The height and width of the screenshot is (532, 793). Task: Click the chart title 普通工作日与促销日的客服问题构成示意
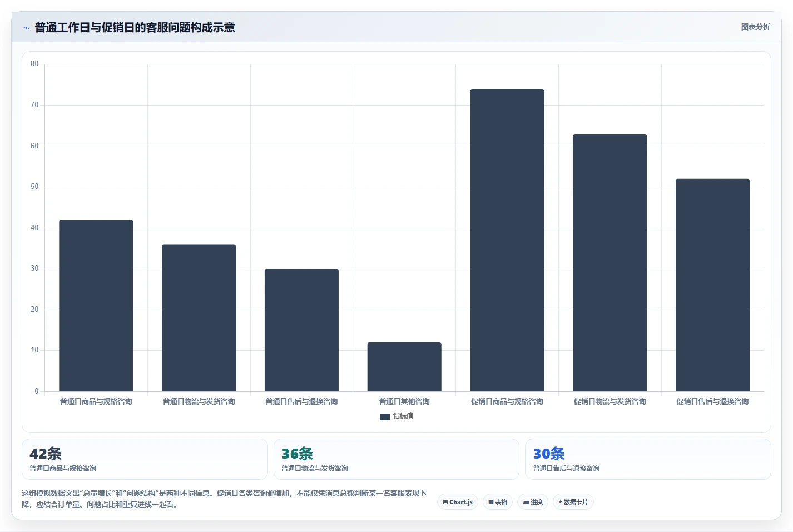click(135, 27)
